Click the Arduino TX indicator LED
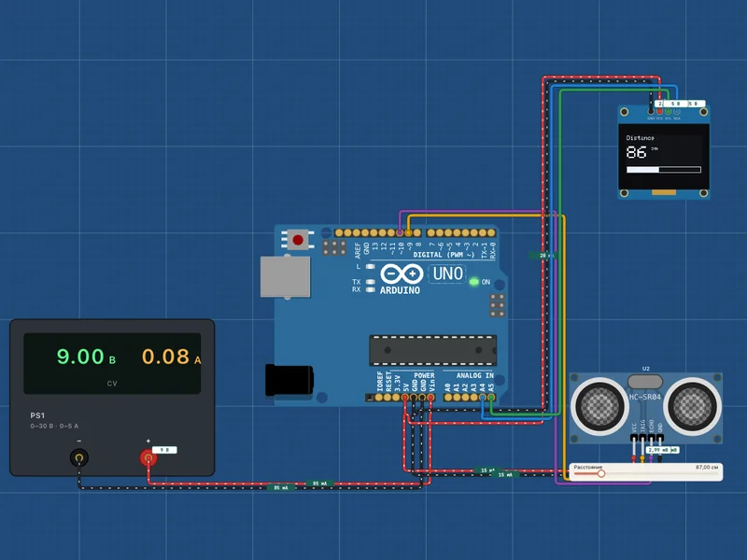Viewport: 747px width, 560px height. click(370, 282)
